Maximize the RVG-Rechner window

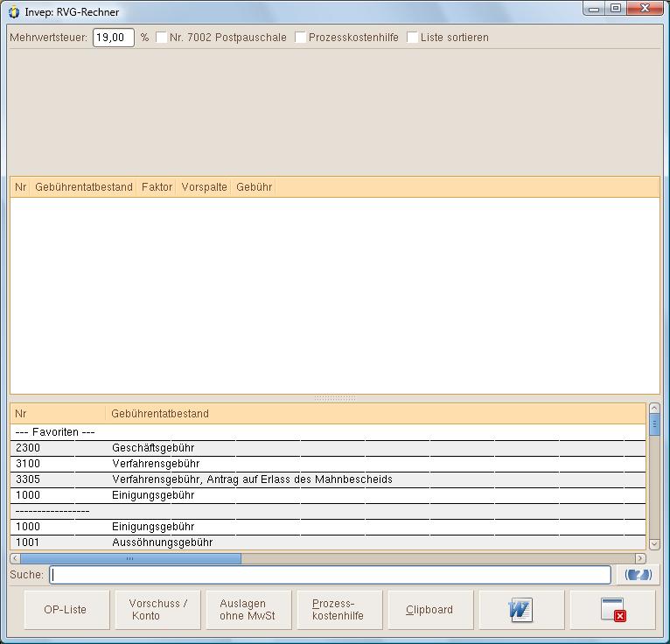click(616, 8)
